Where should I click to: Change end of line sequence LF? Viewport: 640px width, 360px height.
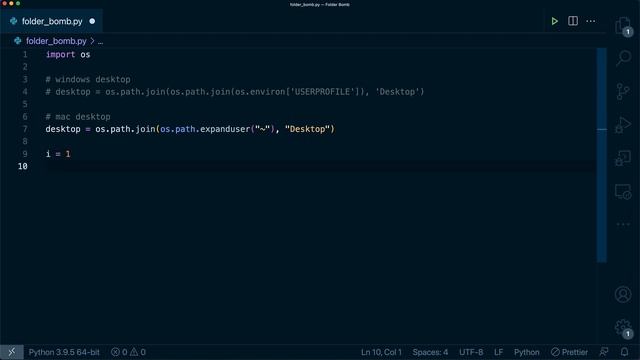coord(498,352)
